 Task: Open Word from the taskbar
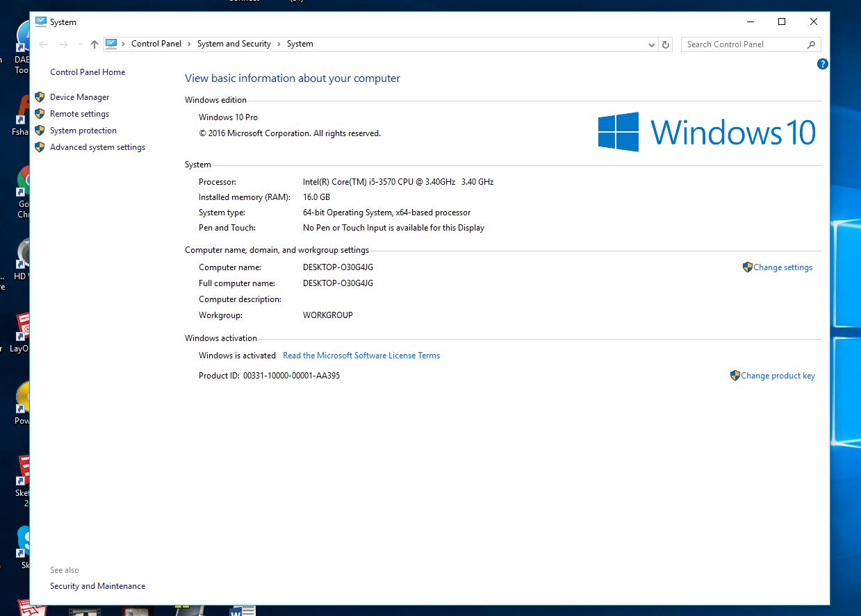pyautogui.click(x=243, y=610)
